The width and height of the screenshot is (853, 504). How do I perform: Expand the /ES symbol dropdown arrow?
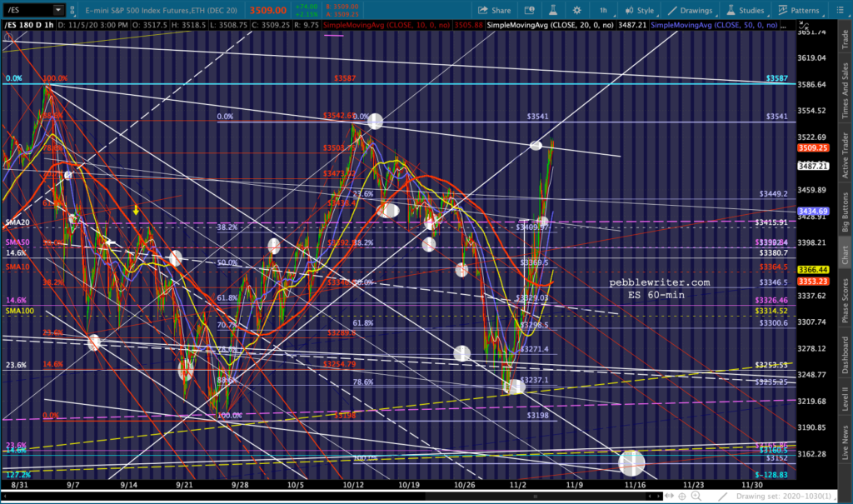pos(57,10)
